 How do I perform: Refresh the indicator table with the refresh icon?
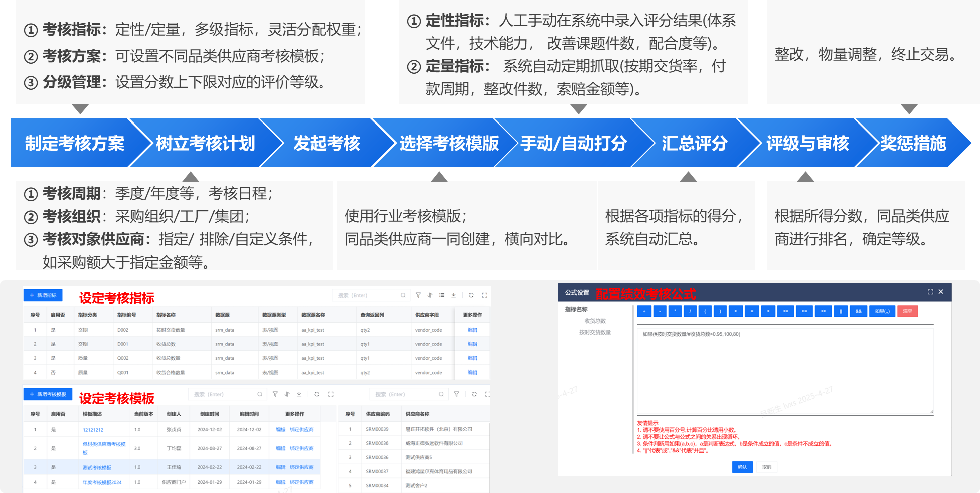471,295
